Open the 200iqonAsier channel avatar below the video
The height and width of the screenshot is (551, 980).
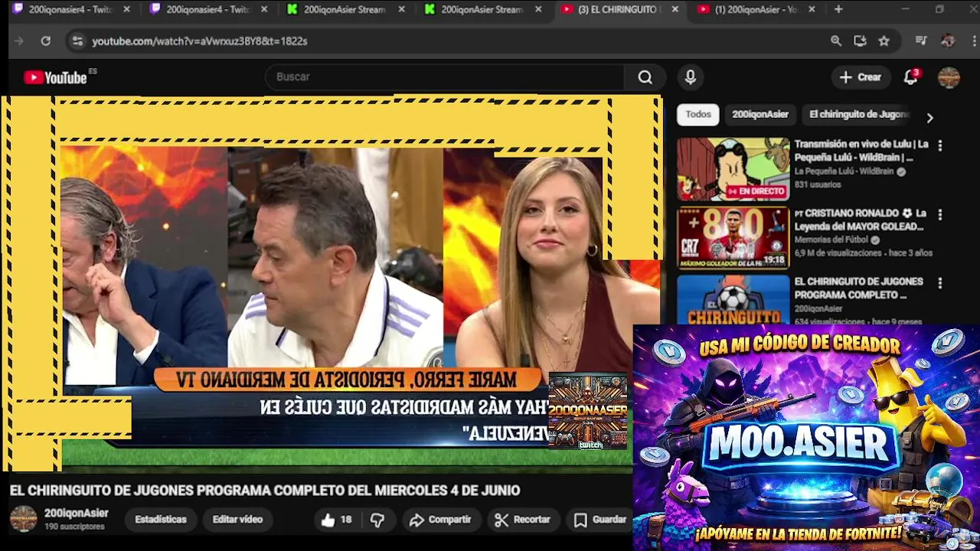[23, 519]
